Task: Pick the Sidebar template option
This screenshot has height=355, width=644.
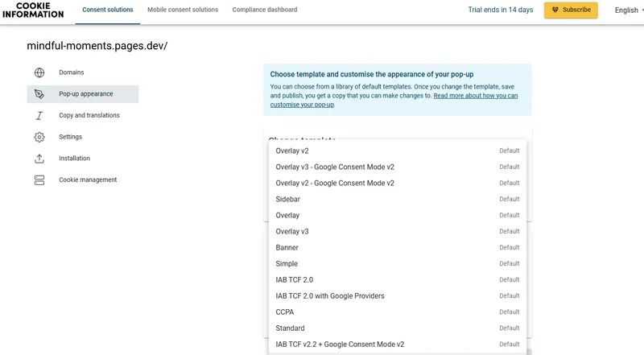Action: pyautogui.click(x=398, y=199)
